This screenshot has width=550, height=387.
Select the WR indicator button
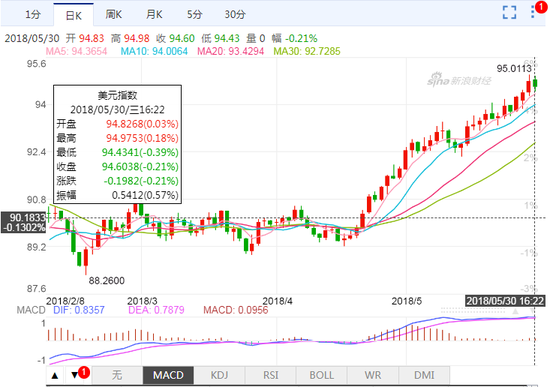click(373, 375)
